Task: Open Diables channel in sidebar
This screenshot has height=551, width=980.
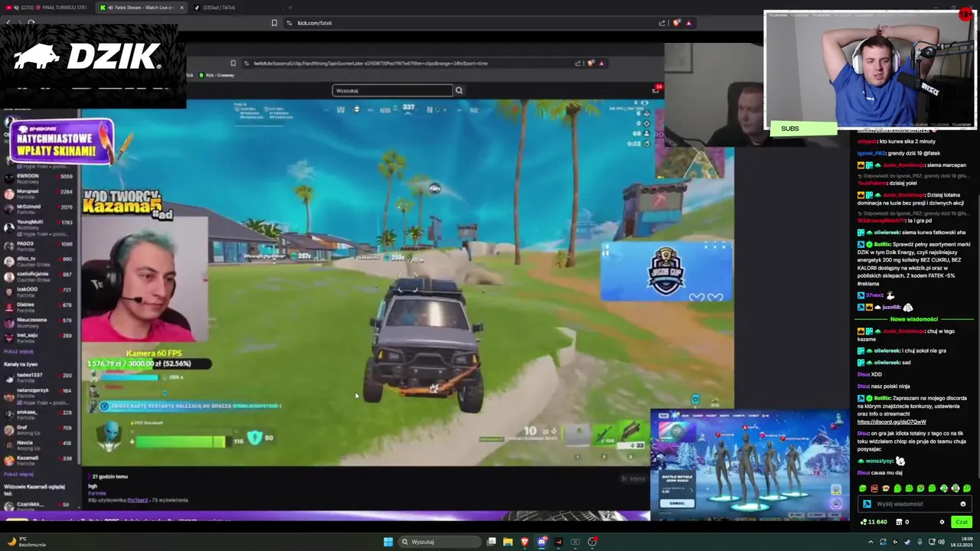Action: tap(40, 307)
